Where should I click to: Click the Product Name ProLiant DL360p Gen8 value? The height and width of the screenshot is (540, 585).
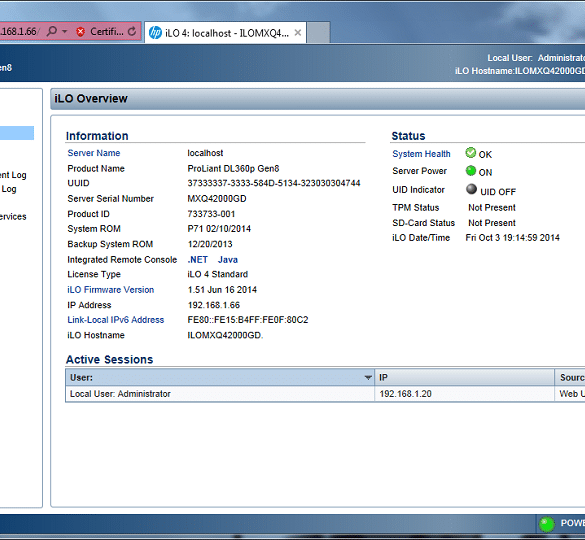point(233,169)
